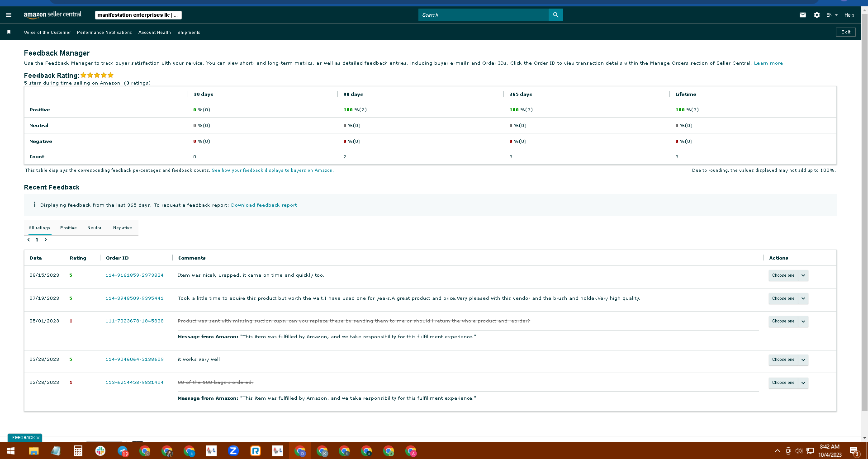This screenshot has width=868, height=459.
Task: Follow the Learn more link
Action: 768,63
